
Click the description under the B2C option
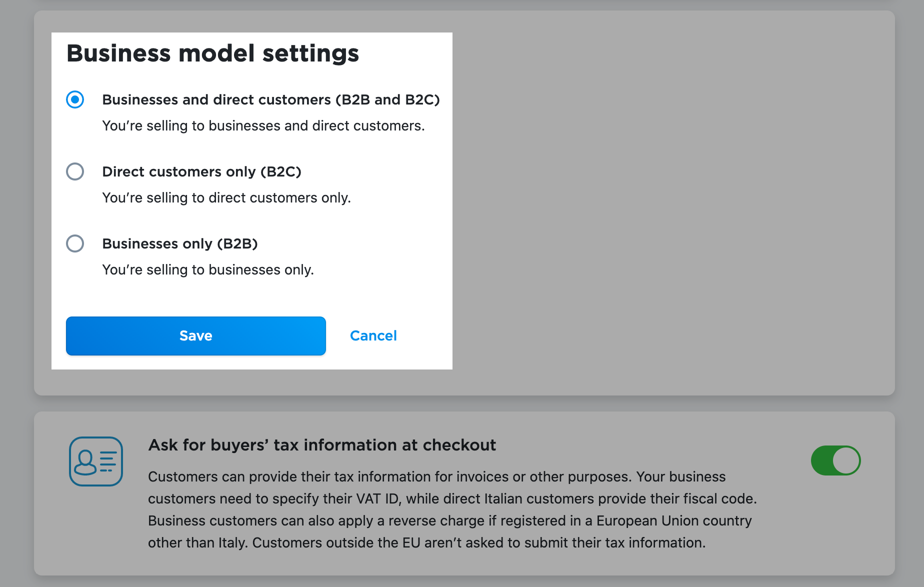[x=226, y=197]
